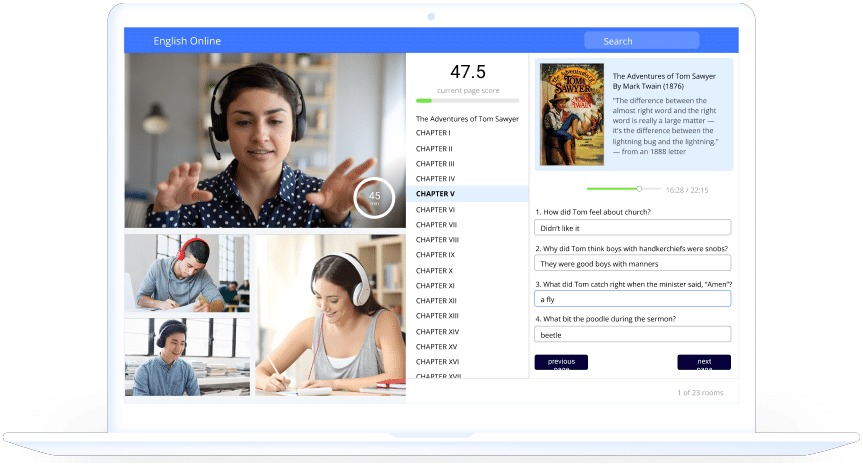Open the Tom Sawyer book cover image
This screenshot has width=863, height=467.
(571, 115)
